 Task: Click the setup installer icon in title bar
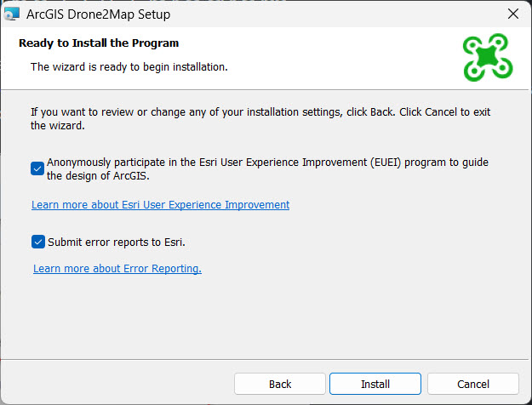coord(11,14)
